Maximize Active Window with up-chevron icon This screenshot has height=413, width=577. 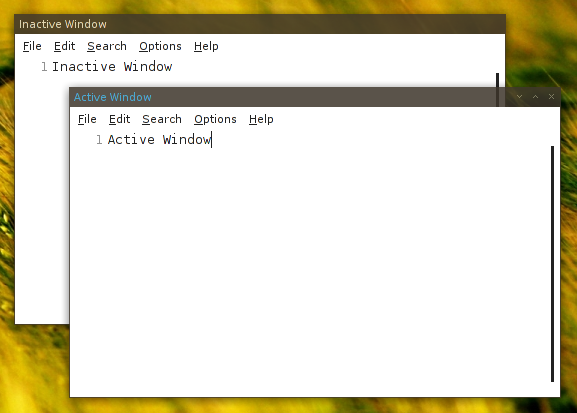(535, 97)
